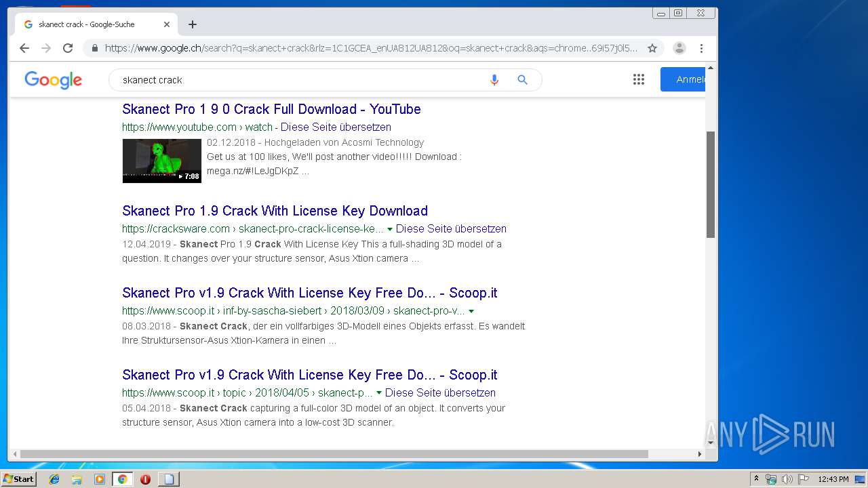Open the red Opera taskbar icon
This screenshot has height=488, width=868.
point(145,479)
